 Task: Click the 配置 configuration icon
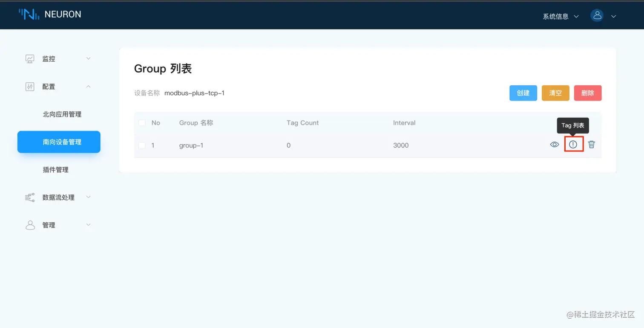click(x=30, y=86)
